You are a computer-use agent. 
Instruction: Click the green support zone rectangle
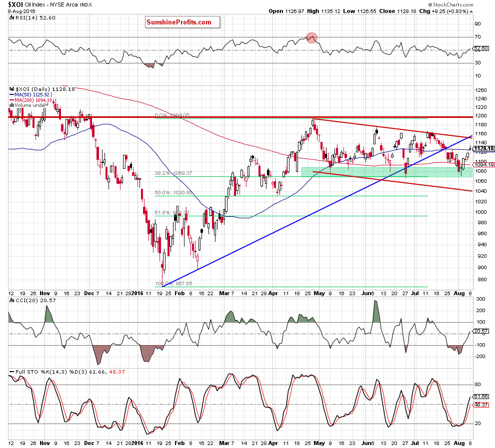(386, 172)
